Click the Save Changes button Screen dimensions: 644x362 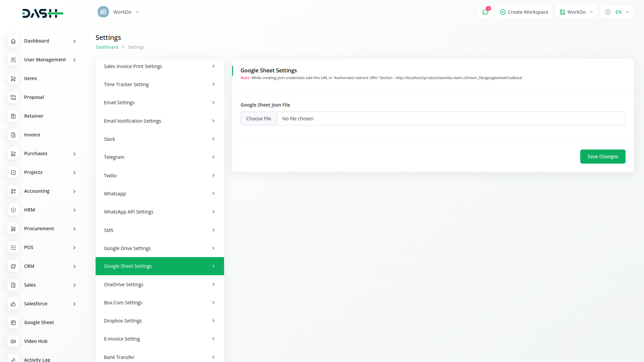tap(602, 157)
